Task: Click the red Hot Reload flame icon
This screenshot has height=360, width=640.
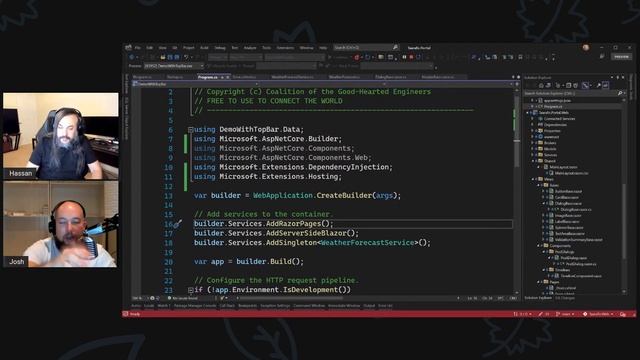Action: point(357,57)
